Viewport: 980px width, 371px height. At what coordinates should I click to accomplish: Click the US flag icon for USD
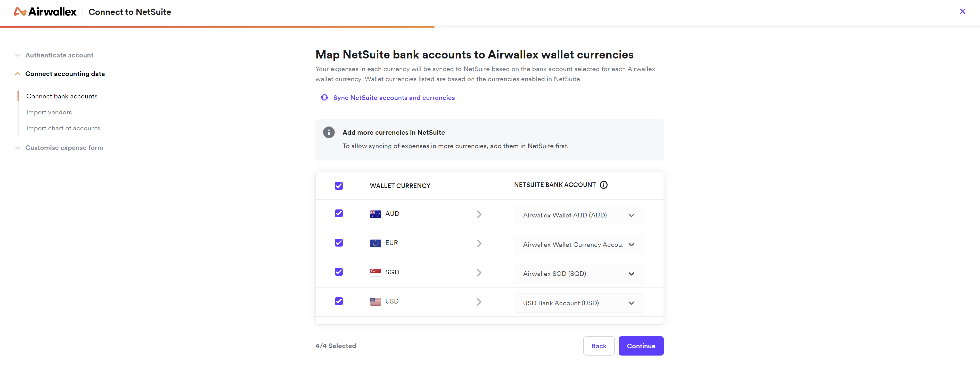pyautogui.click(x=375, y=301)
